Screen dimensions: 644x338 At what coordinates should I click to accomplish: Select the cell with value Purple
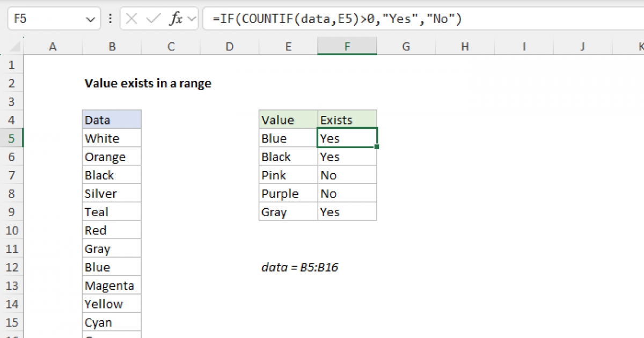point(288,194)
